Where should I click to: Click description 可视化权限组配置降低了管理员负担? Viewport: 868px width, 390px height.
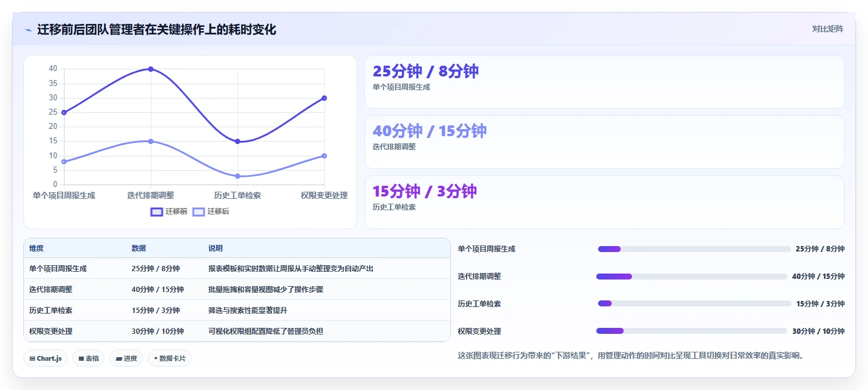point(266,331)
